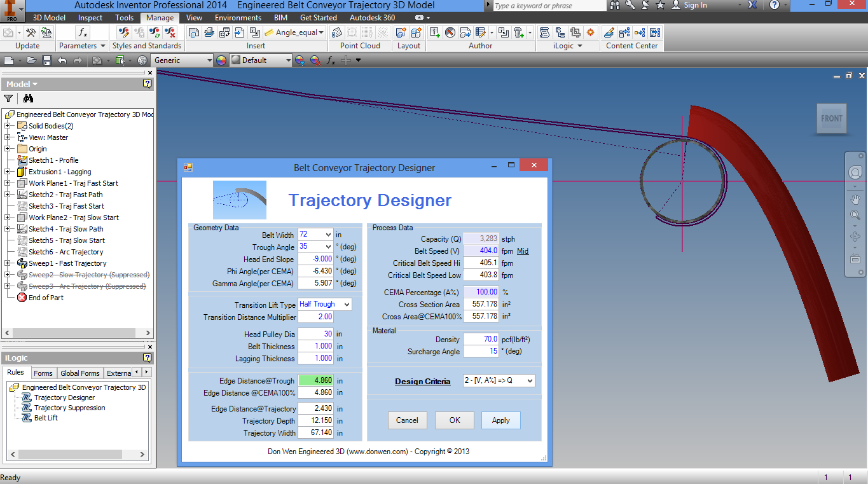
Task: Select End of Part marker in tree
Action: (x=46, y=298)
